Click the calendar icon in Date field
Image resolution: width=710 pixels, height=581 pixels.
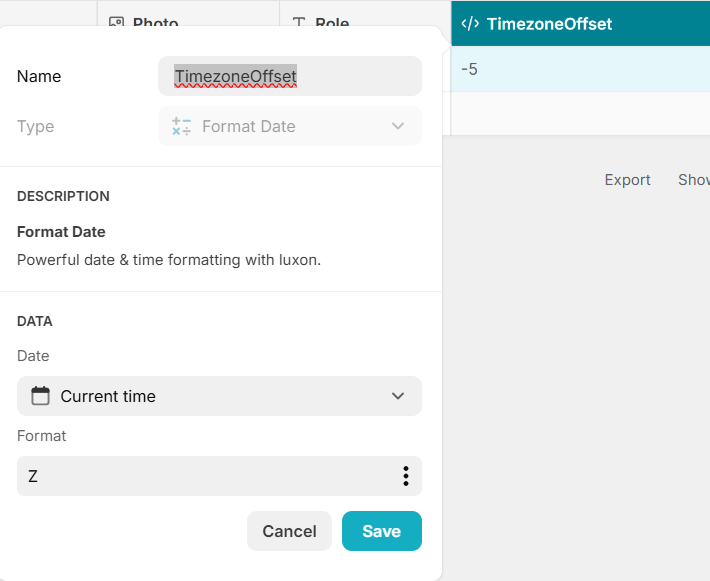pos(40,396)
